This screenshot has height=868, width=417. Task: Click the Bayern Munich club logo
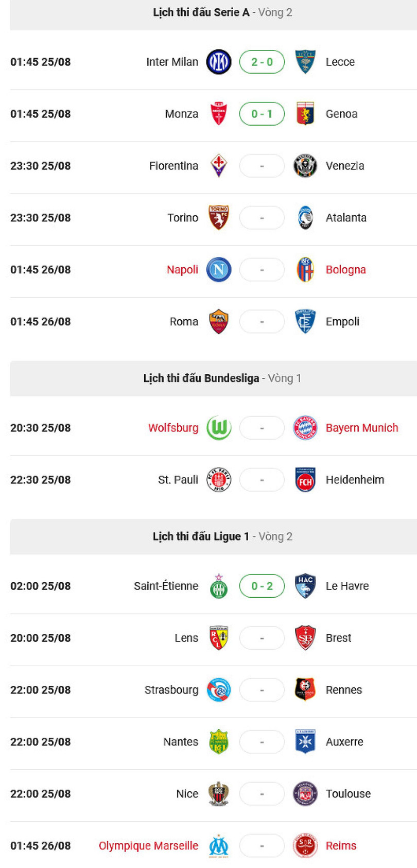pyautogui.click(x=305, y=428)
